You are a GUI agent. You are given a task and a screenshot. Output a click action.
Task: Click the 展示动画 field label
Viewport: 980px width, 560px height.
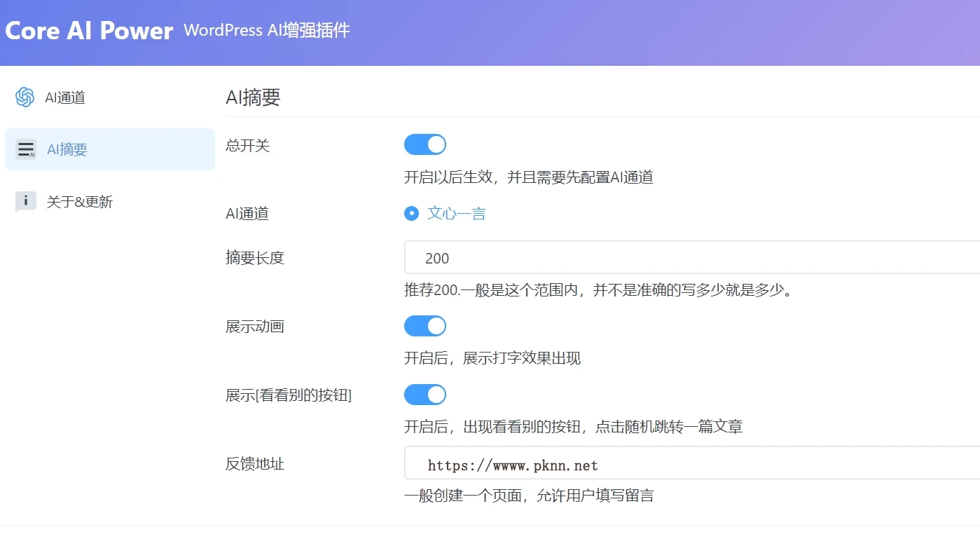255,327
